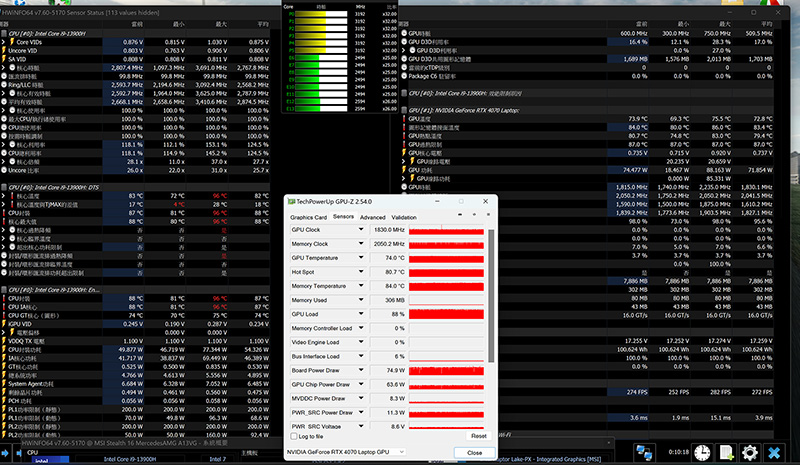Screen dimensions: 800x465
Task: Expand the 83 °C core temperature row
Action: point(4,196)
